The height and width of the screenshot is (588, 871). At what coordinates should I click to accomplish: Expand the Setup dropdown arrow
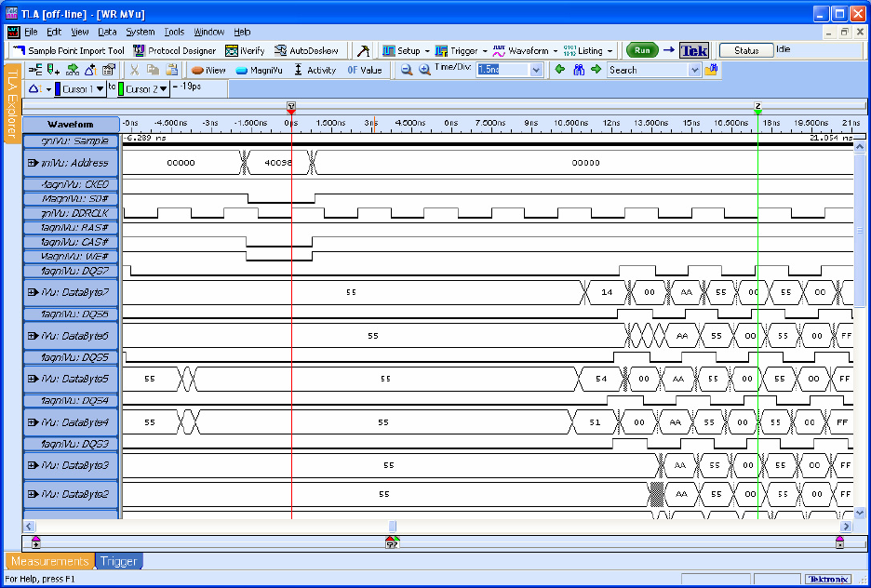tap(427, 51)
